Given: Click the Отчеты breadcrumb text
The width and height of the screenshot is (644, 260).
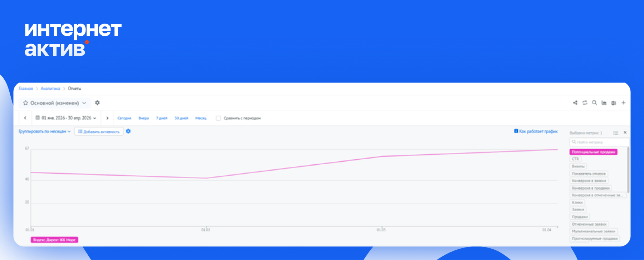Looking at the screenshot, I should tap(74, 89).
